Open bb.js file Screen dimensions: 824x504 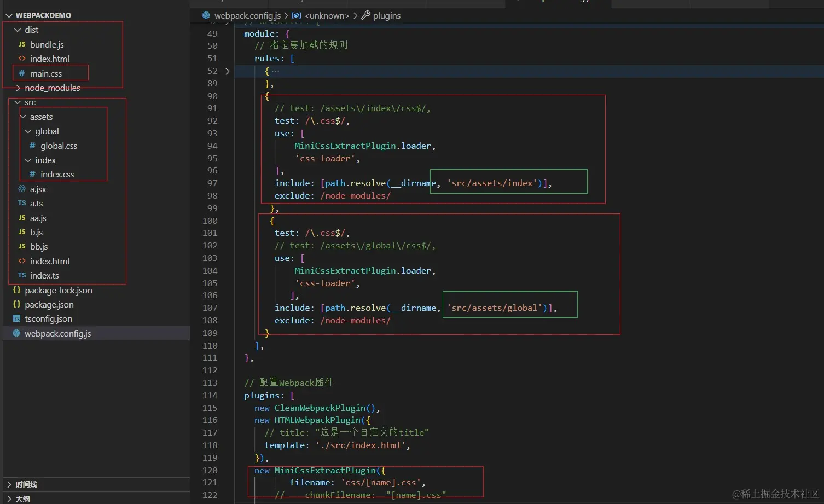pyautogui.click(x=39, y=246)
